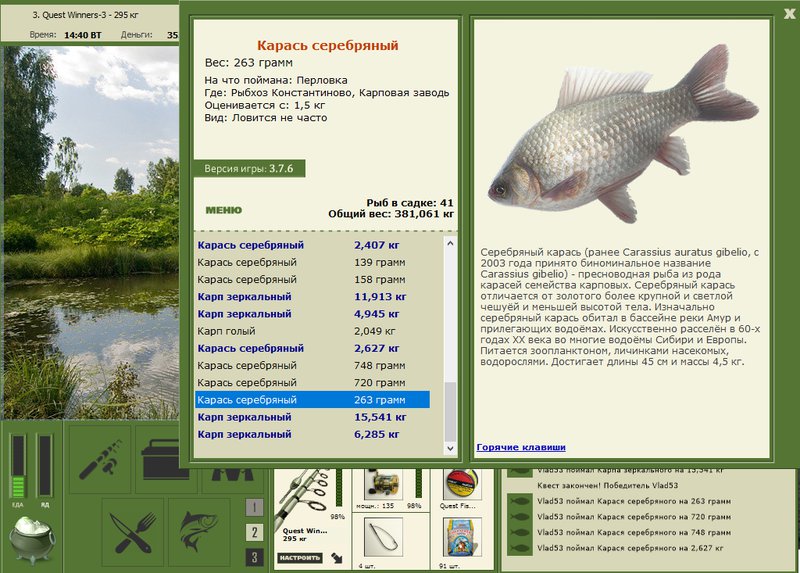
Task: Click the title 3. Quest Winners-3 - 295 кг
Action: pos(85,15)
